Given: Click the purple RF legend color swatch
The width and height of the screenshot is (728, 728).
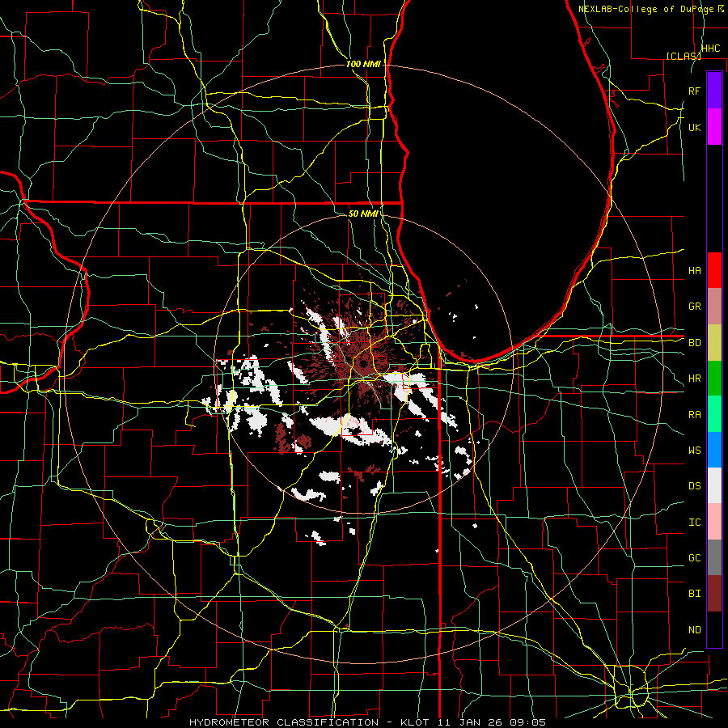Looking at the screenshot, I should (x=714, y=91).
